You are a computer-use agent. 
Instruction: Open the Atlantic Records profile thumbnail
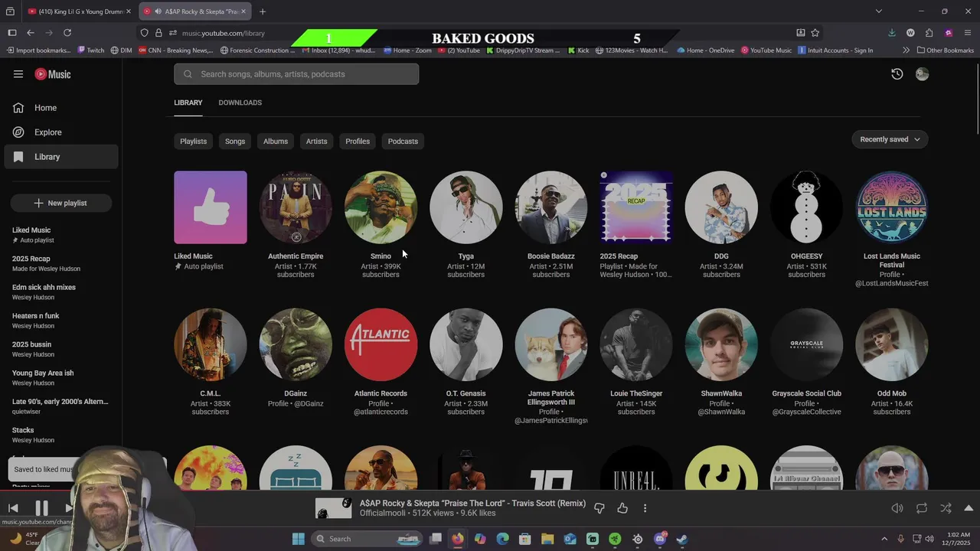381,344
